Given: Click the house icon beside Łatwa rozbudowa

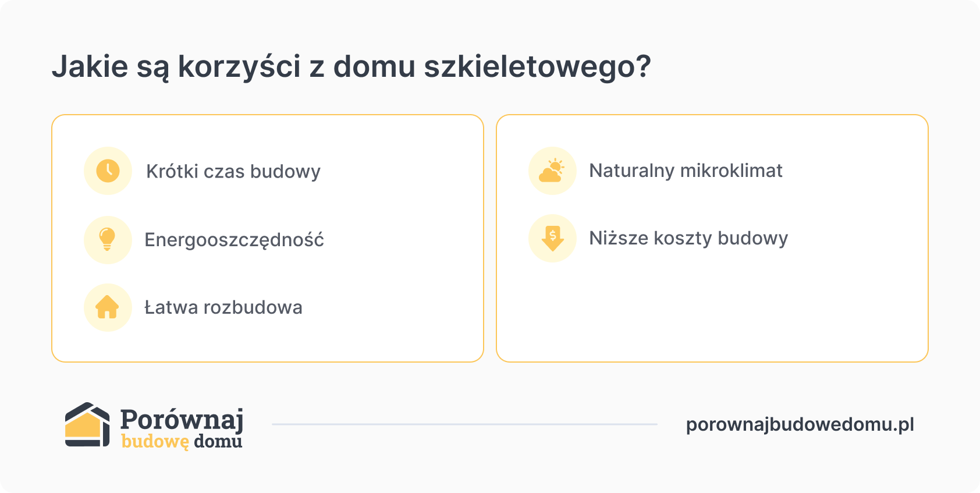Looking at the screenshot, I should tap(108, 307).
